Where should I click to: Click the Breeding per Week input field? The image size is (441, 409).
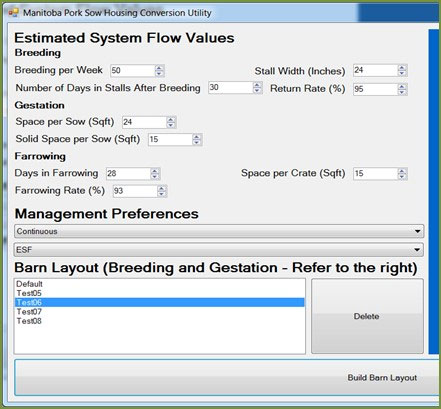coord(133,71)
